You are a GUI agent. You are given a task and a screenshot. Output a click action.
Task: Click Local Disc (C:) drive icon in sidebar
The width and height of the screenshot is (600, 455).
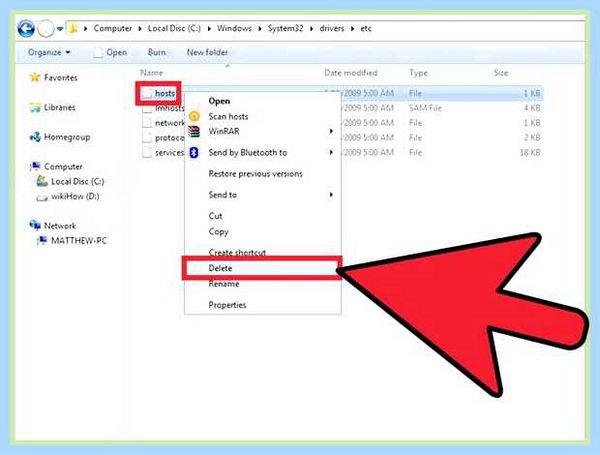42,181
